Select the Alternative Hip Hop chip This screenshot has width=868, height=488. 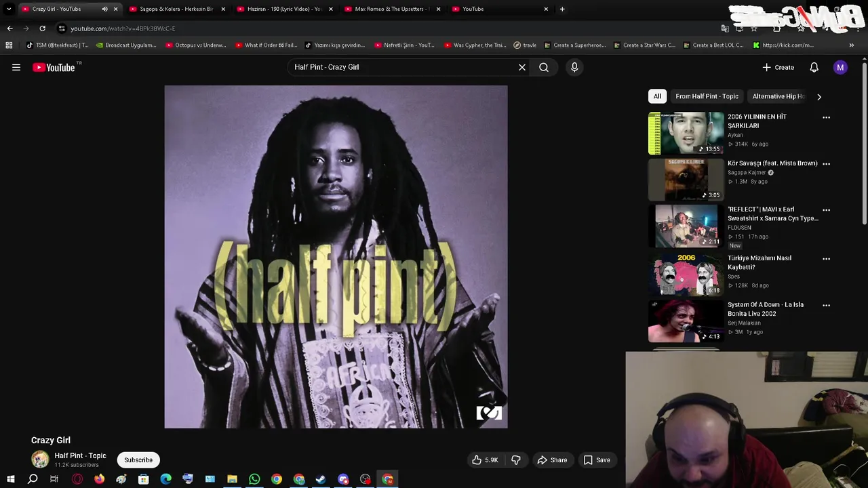coord(778,96)
